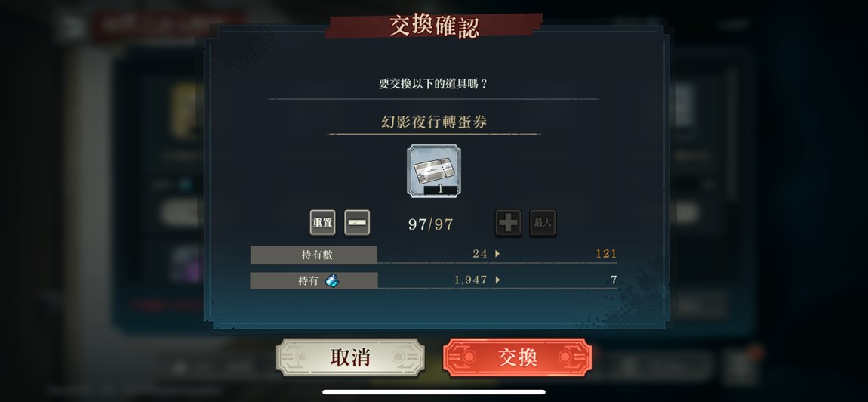Increase quantity with the plus button
The image size is (868, 402).
pyautogui.click(x=508, y=223)
